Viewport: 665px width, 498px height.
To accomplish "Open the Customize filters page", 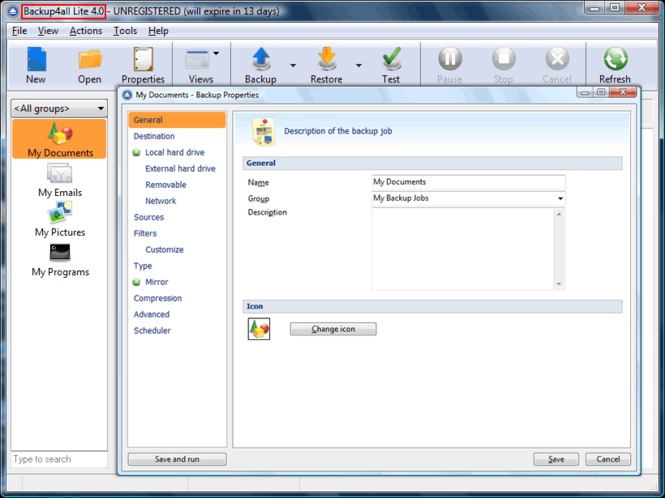I will click(165, 250).
